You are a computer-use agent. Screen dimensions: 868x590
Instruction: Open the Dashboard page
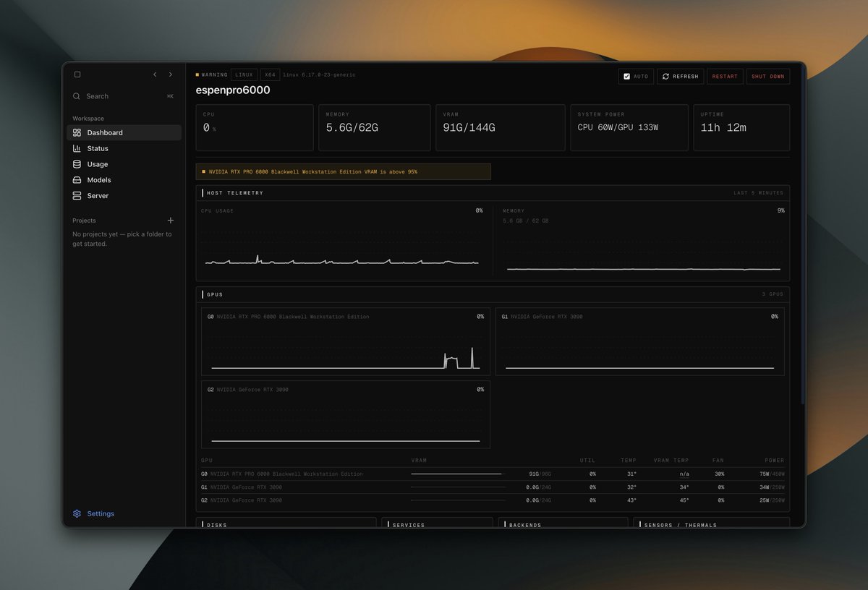tap(124, 132)
